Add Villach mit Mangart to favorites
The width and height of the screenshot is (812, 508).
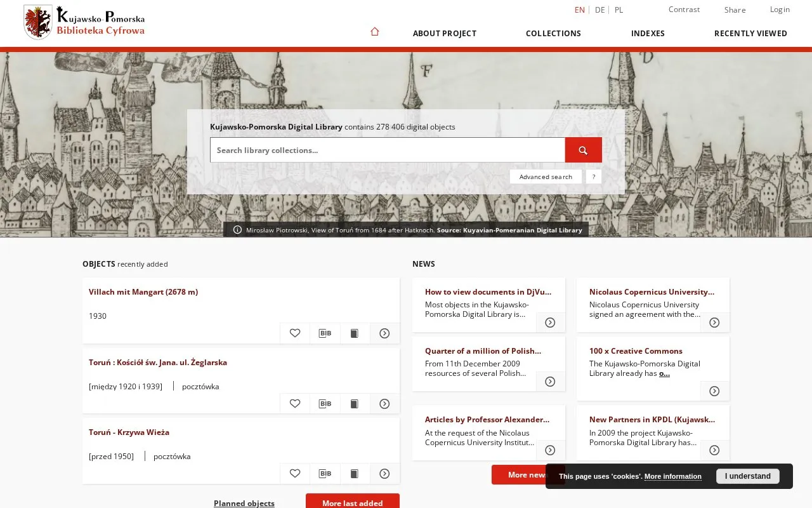click(x=295, y=333)
